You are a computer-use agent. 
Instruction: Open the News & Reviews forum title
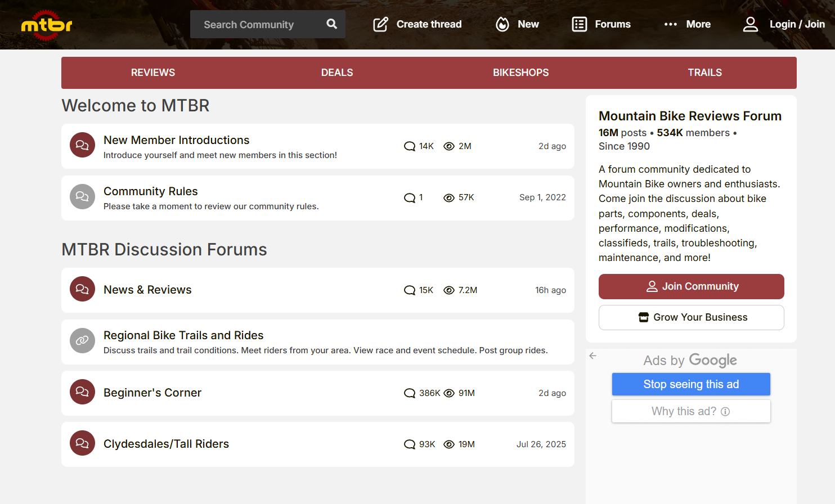[147, 290]
